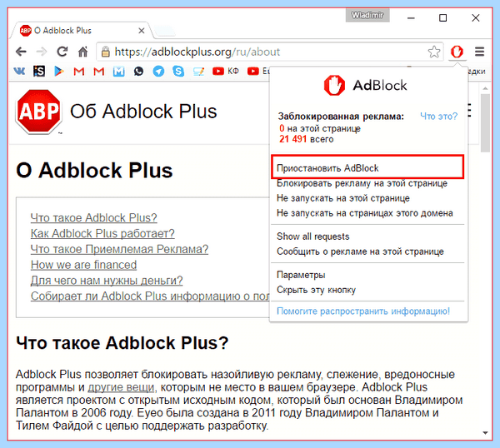Open the link Что такое Adblock Plus?

pyautogui.click(x=93, y=218)
